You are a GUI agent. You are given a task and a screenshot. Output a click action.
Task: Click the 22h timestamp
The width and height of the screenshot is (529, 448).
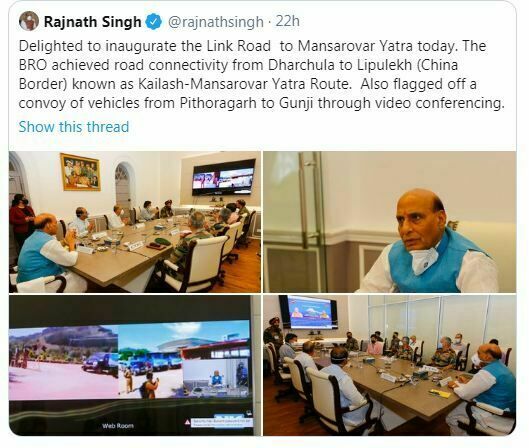pos(288,21)
